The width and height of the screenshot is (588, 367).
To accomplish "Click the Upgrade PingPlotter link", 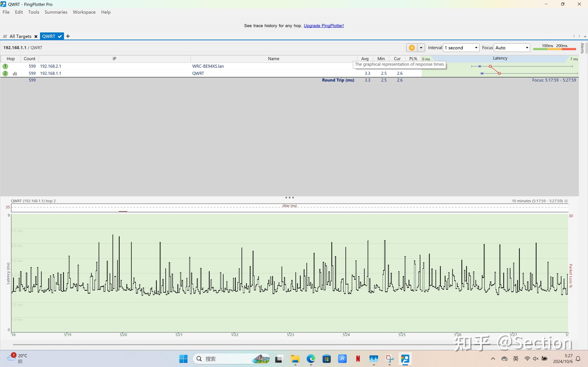I will pos(324,26).
